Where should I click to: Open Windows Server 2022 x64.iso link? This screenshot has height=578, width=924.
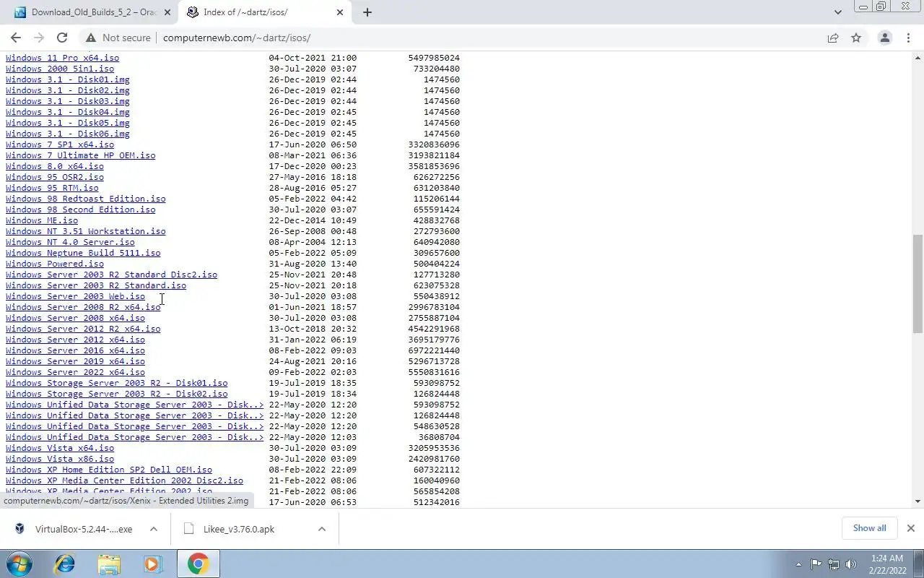75,372
